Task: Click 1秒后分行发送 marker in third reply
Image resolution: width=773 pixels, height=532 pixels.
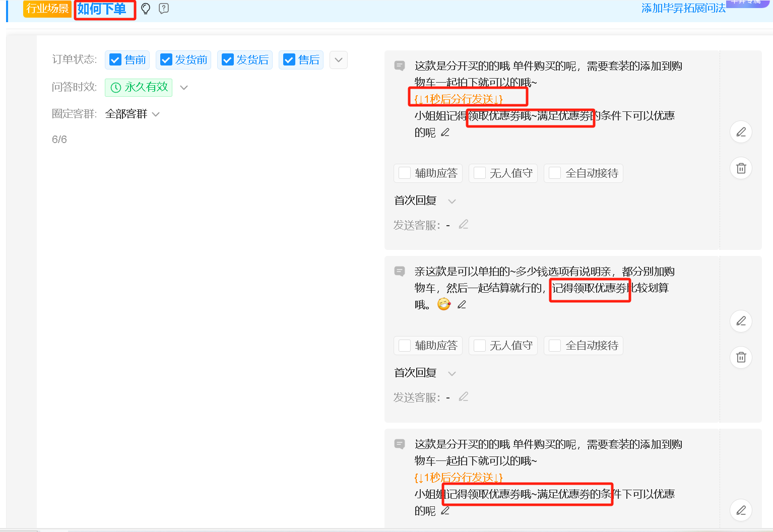Action: [459, 478]
